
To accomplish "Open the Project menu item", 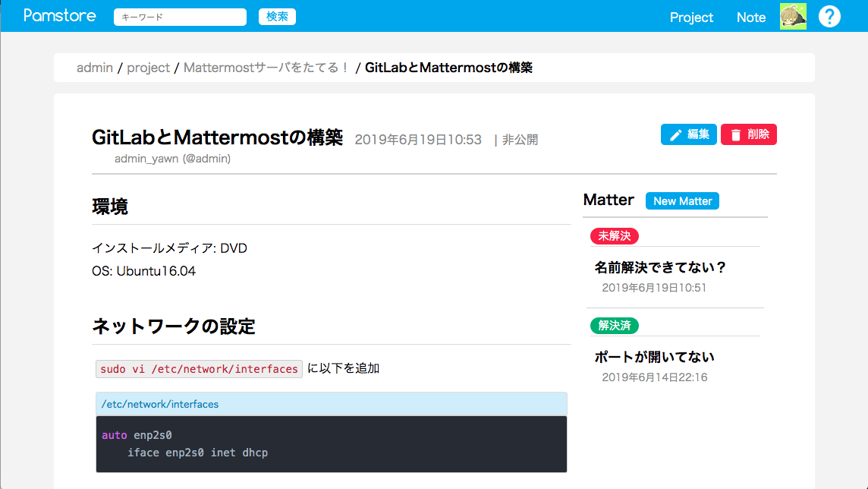I will point(691,17).
